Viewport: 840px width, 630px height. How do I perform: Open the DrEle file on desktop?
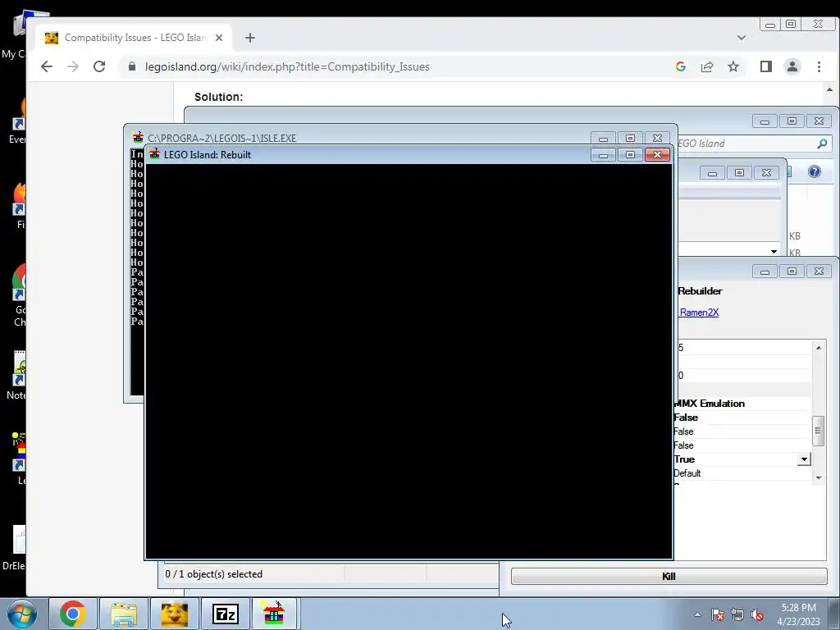[x=16, y=547]
